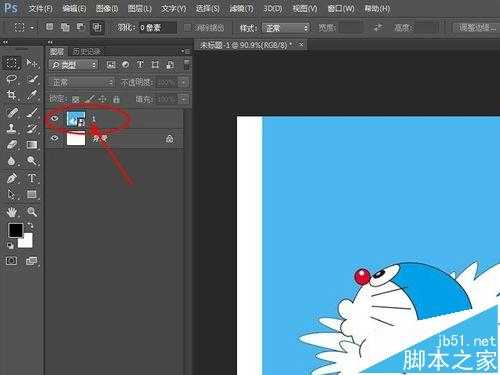
Task: Open the 滤镜(T) menu
Action: click(241, 8)
